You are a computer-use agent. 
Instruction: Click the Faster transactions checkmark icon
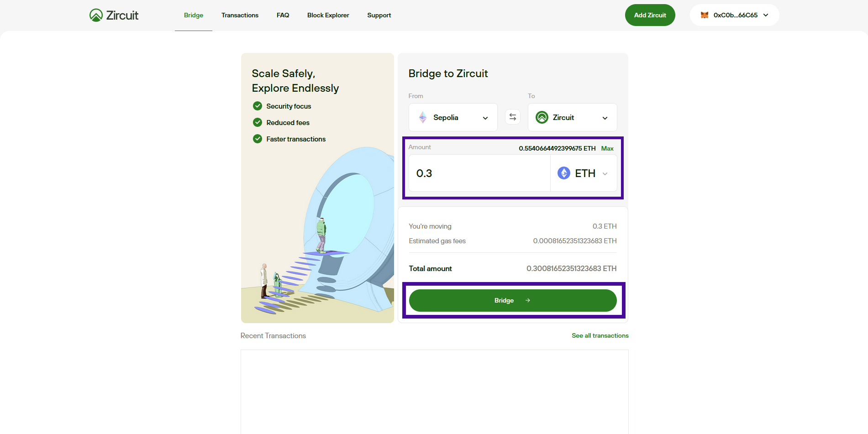[x=258, y=139]
